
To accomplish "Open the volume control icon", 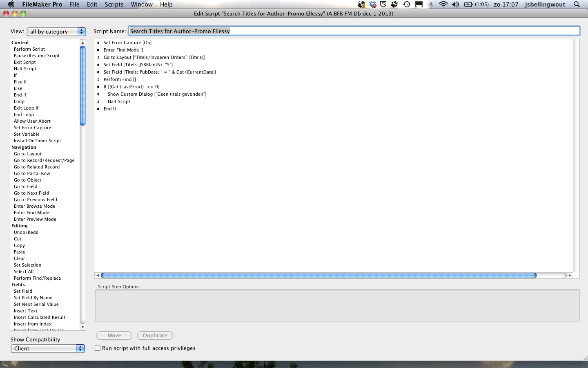I will point(455,4).
